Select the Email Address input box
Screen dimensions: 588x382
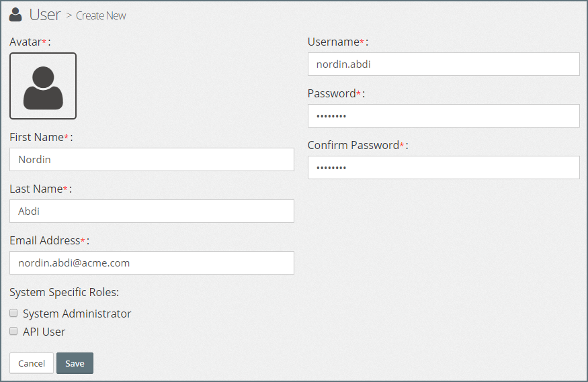point(152,262)
